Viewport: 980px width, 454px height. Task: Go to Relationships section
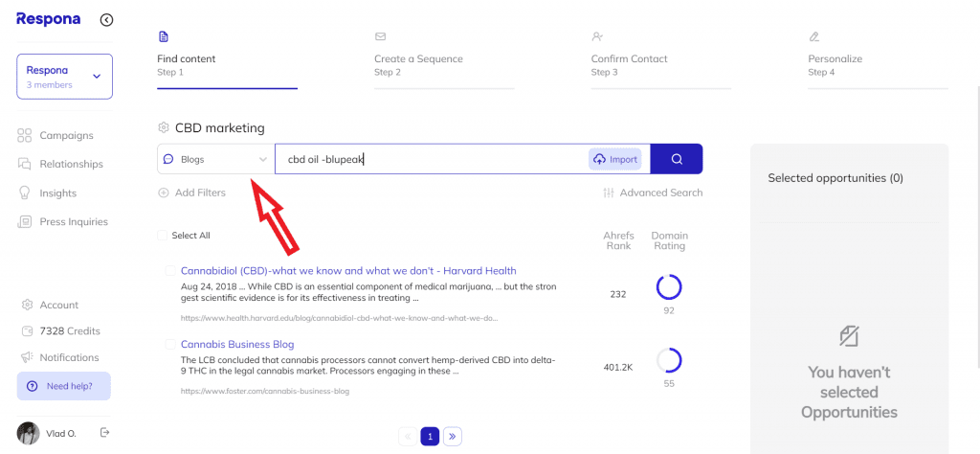tap(71, 164)
